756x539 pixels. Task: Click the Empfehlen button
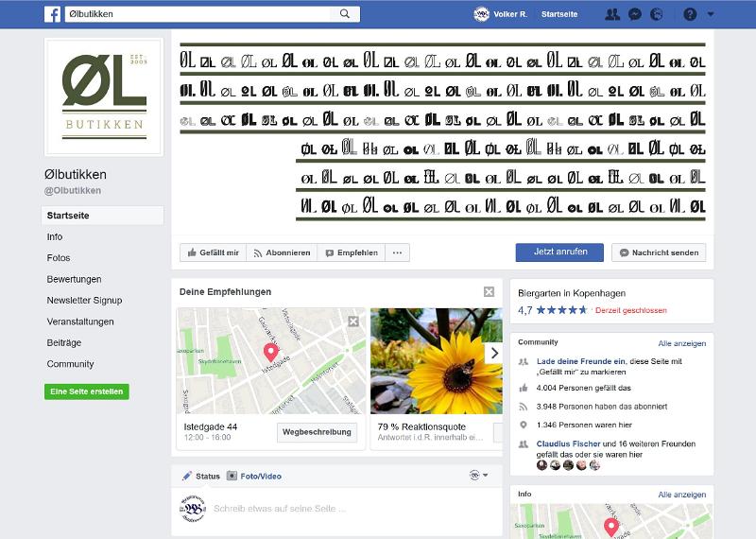pyautogui.click(x=352, y=252)
